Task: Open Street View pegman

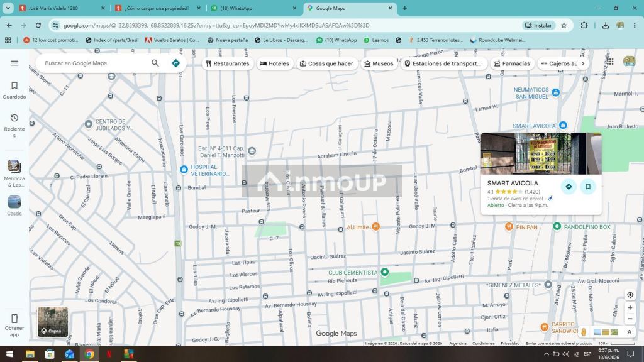Action: [584, 332]
